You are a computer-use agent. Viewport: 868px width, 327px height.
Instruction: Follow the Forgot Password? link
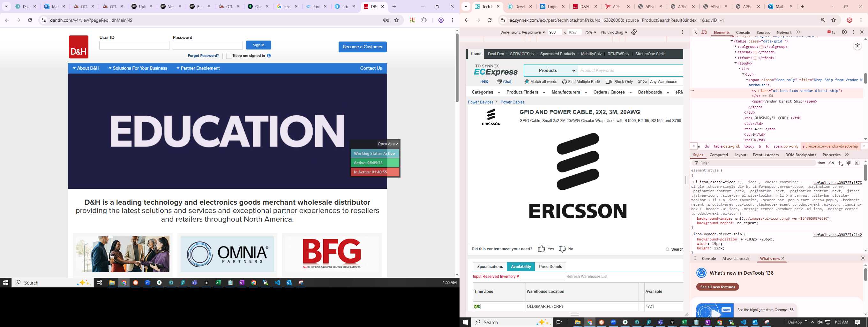[x=203, y=56]
